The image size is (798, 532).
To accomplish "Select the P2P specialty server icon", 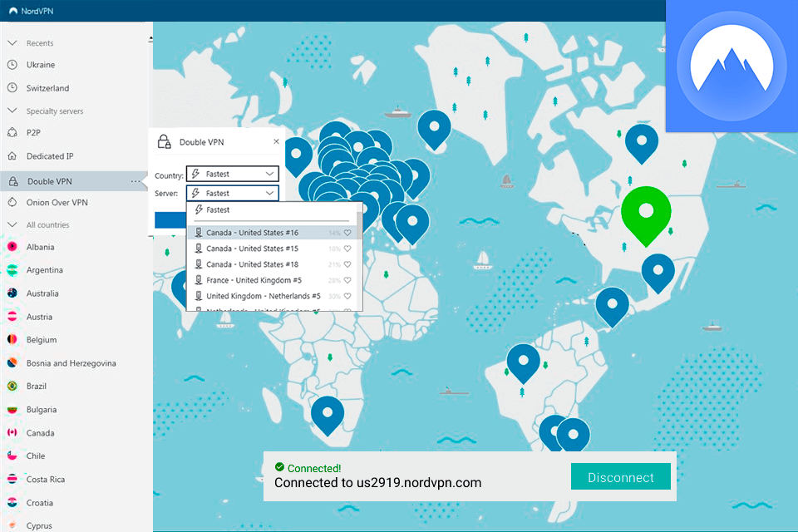I will (x=12, y=132).
